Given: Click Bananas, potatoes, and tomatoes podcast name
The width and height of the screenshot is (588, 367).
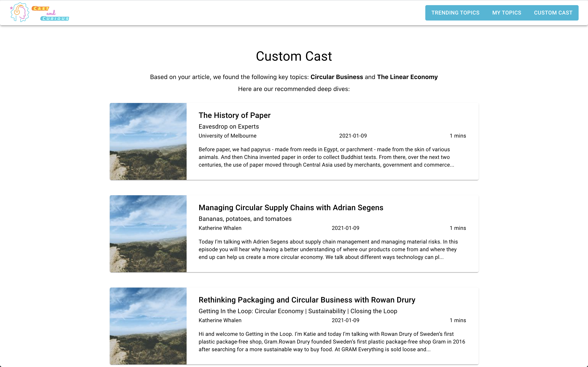Looking at the screenshot, I should coord(245,219).
